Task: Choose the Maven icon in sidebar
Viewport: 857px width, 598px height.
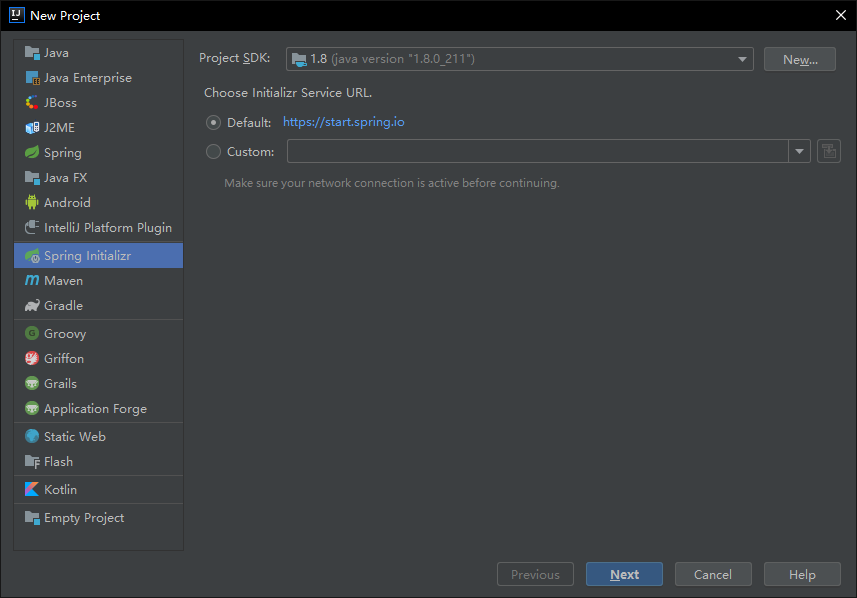Action: 32,280
